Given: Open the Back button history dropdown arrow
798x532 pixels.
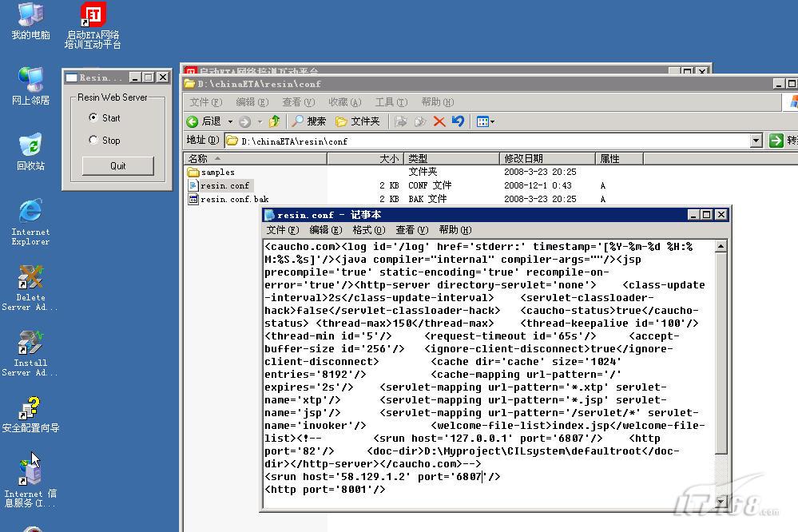Looking at the screenshot, I should point(231,122).
